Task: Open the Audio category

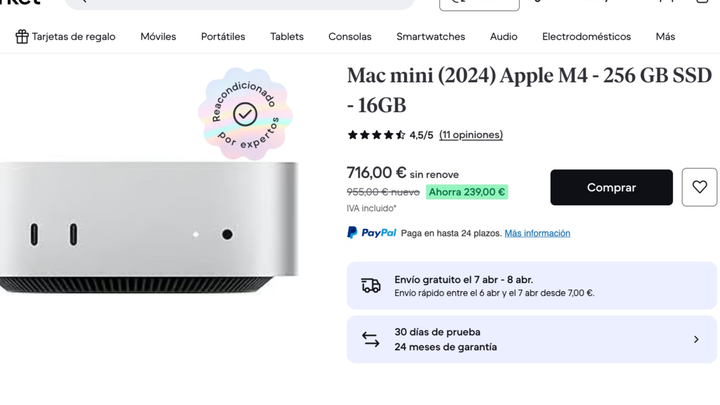Action: (x=503, y=37)
